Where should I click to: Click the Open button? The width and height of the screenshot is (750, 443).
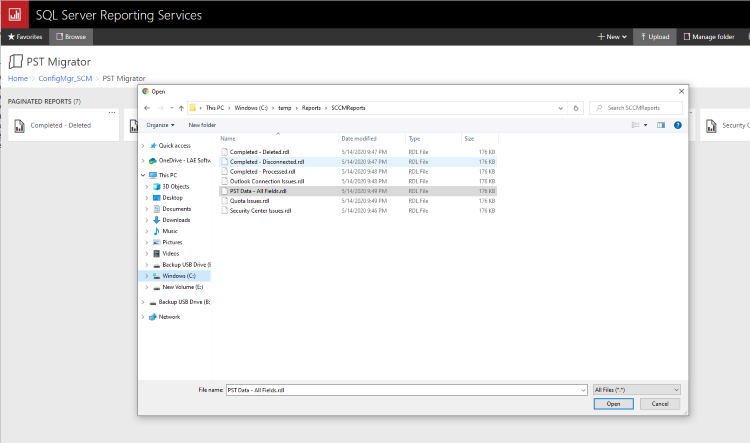613,404
